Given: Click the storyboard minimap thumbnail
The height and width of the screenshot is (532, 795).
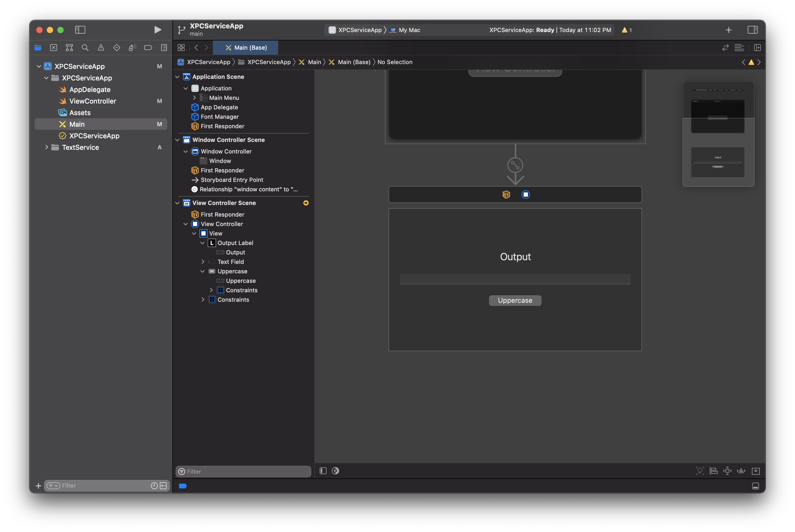Looking at the screenshot, I should click(718, 134).
